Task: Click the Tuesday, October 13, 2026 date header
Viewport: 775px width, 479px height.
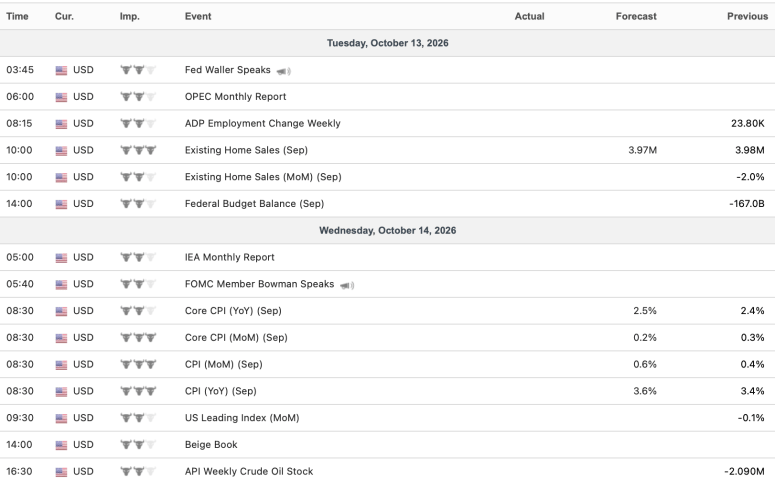Action: [388, 43]
